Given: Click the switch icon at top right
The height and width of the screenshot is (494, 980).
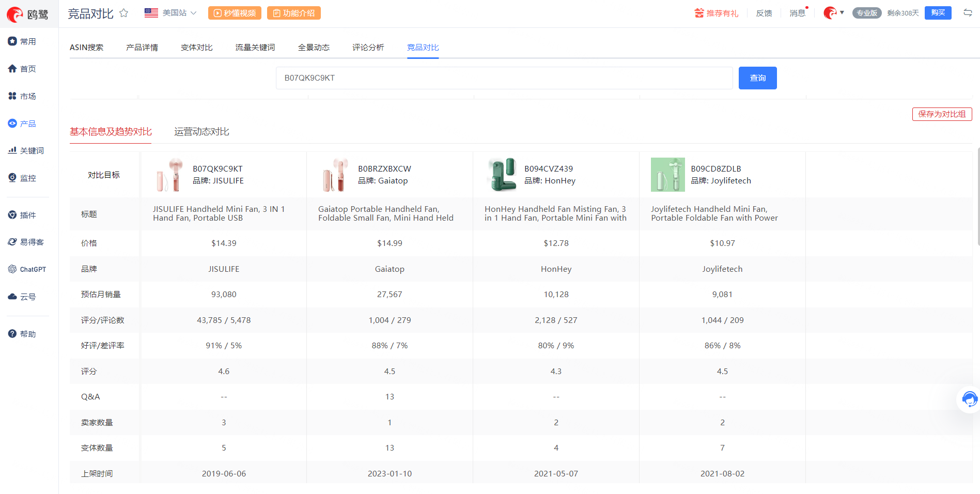Looking at the screenshot, I should point(968,13).
